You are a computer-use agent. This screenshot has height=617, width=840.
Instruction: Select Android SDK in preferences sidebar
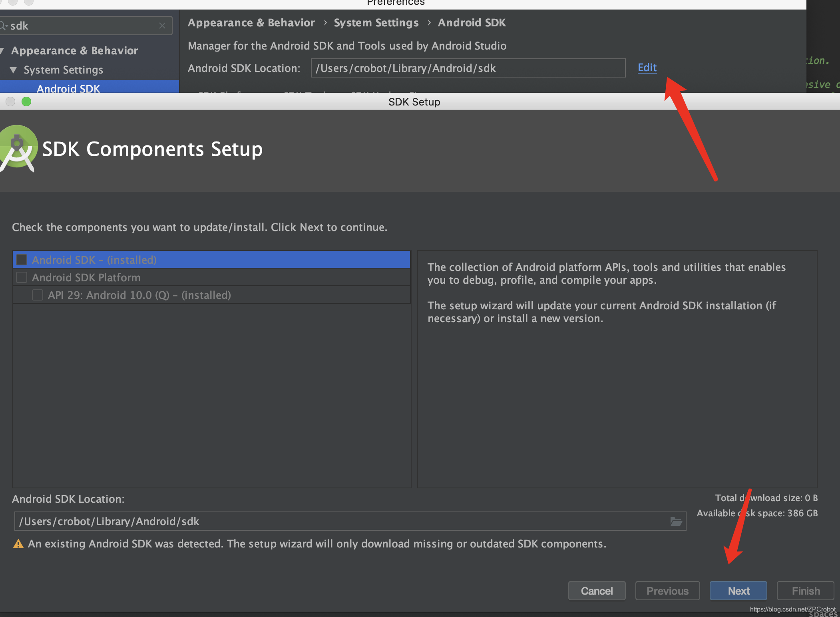coord(68,88)
